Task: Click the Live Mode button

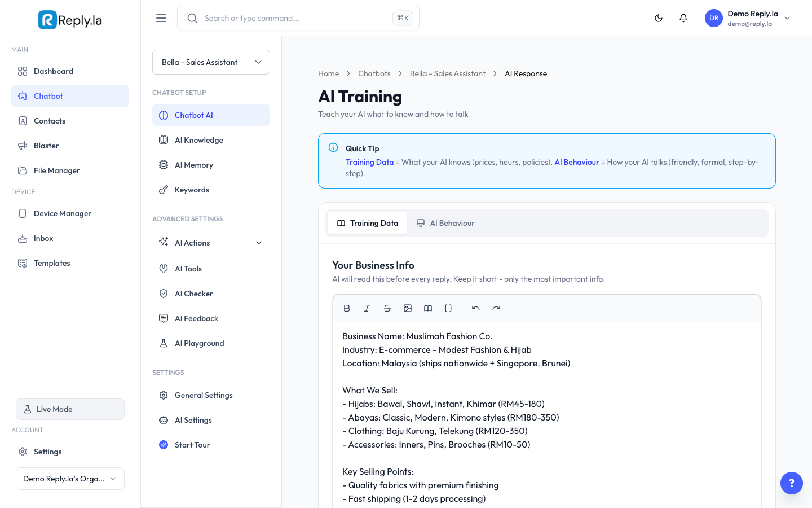Action: pos(70,409)
